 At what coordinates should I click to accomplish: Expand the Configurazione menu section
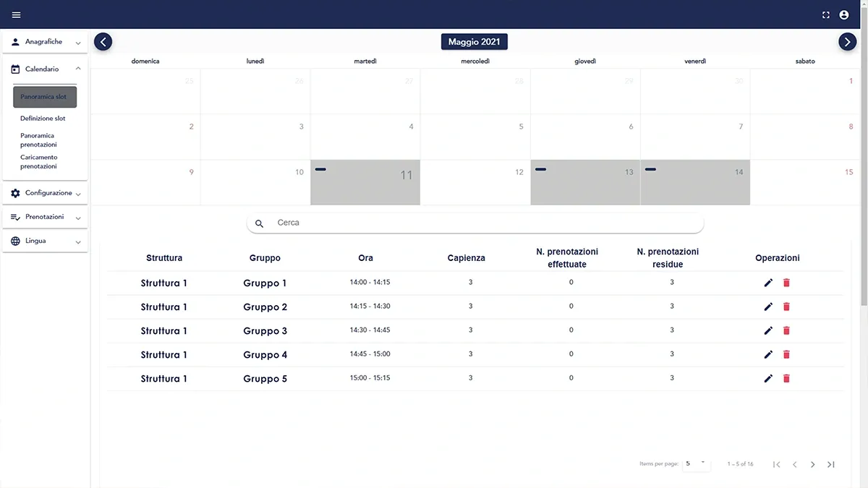click(x=45, y=193)
